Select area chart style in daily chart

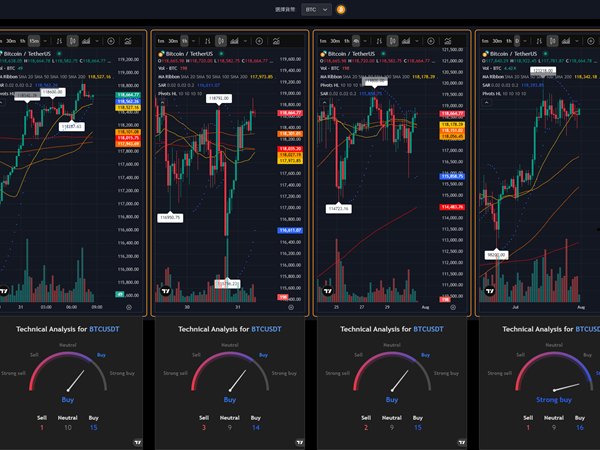pyautogui.click(x=566, y=41)
